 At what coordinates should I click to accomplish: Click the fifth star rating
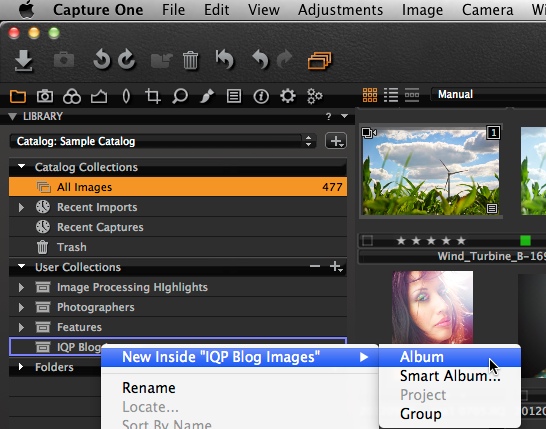point(461,241)
